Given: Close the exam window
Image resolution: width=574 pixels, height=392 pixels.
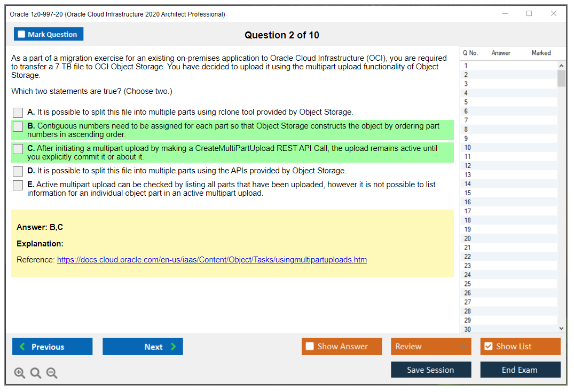Looking at the screenshot, I should pyautogui.click(x=554, y=13).
